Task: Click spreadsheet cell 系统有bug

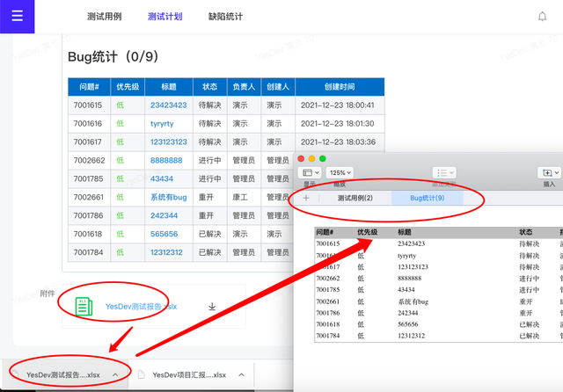Action: point(413,301)
